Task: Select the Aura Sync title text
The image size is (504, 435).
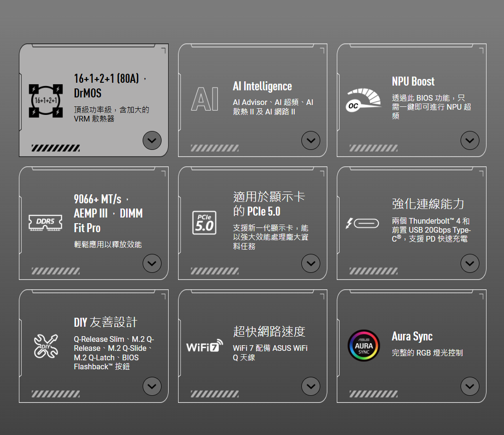Action: (412, 336)
